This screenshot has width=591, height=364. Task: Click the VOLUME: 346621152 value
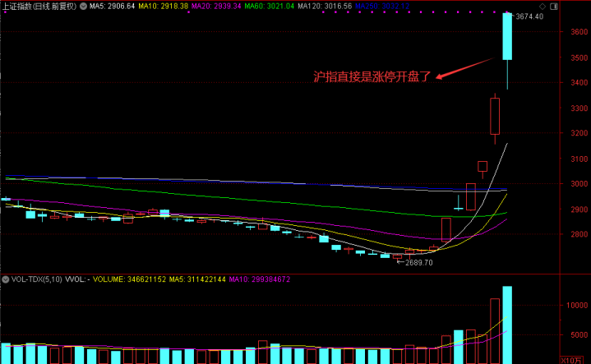pos(129,279)
